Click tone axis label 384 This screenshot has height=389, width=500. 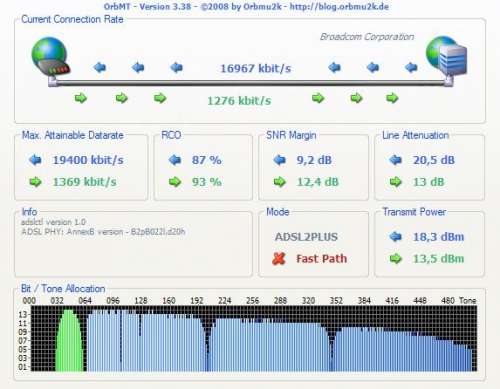(x=364, y=301)
